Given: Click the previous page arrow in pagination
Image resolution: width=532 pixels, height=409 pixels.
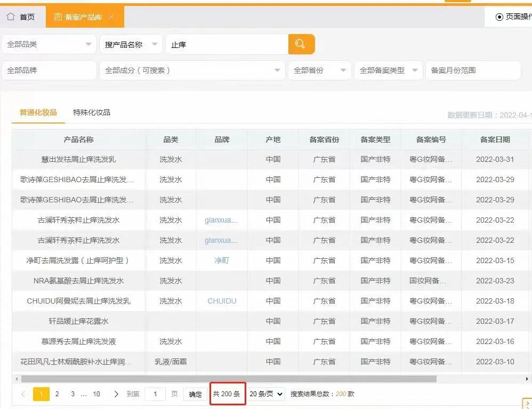Looking at the screenshot, I should [23, 394].
